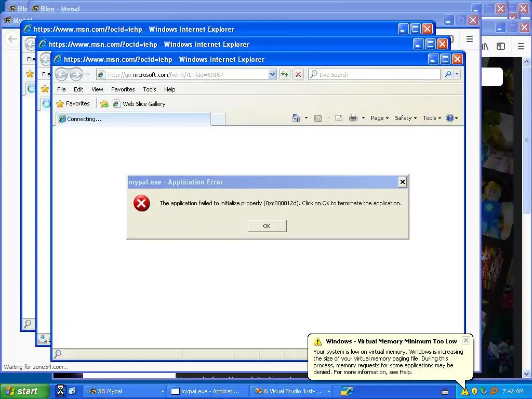Click the Favorites star button
Image resolution: width=532 pixels, height=399 pixels.
73,103
